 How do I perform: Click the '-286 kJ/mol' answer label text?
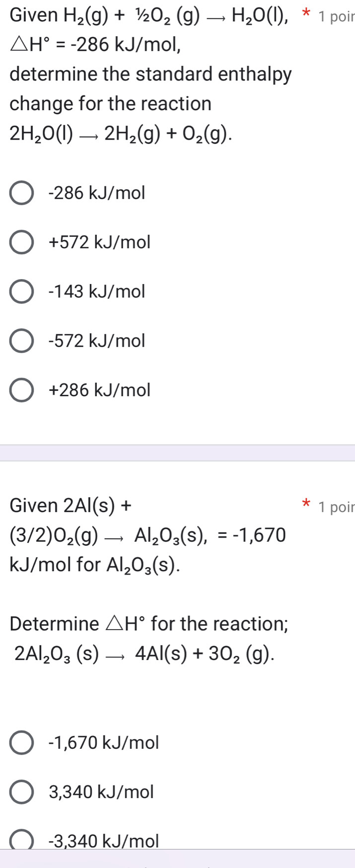(x=97, y=193)
